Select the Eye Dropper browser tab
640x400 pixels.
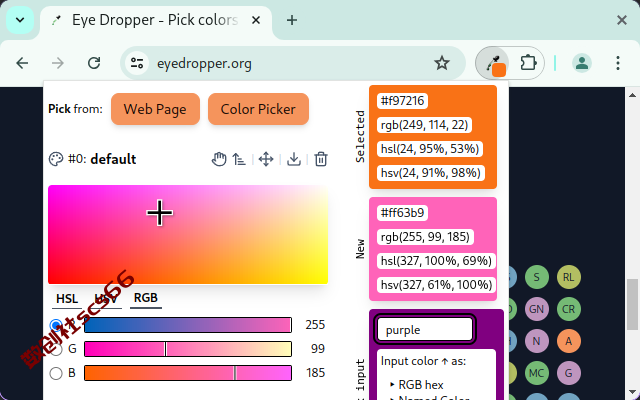(x=155, y=20)
